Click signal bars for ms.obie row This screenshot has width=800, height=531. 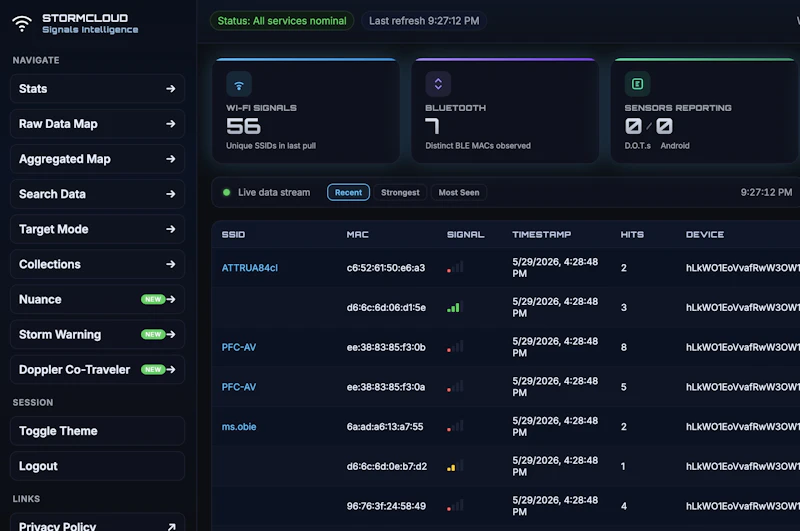coord(455,426)
